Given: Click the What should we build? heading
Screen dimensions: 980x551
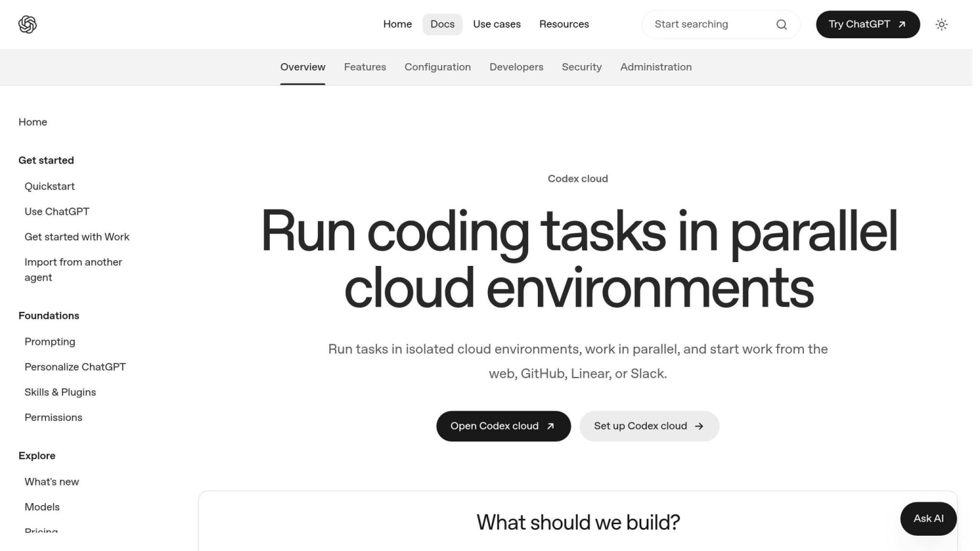Looking at the screenshot, I should [578, 522].
